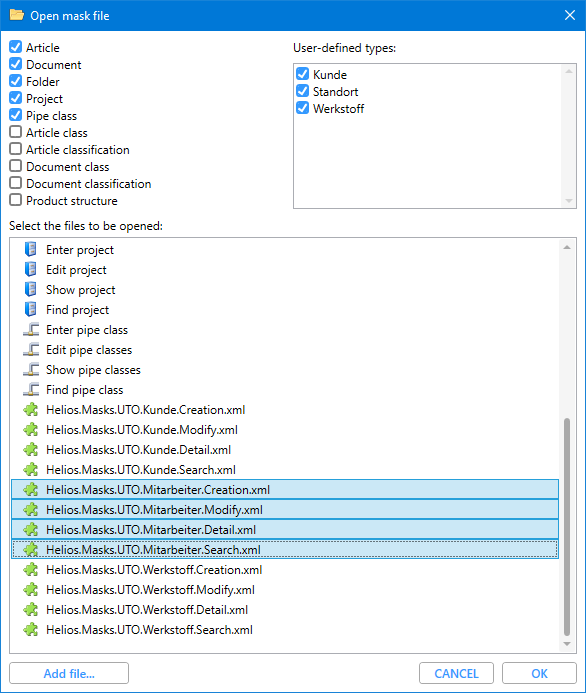The width and height of the screenshot is (586, 693).
Task: Click puzzle icon of Kunde.Search.xml
Action: 31,469
